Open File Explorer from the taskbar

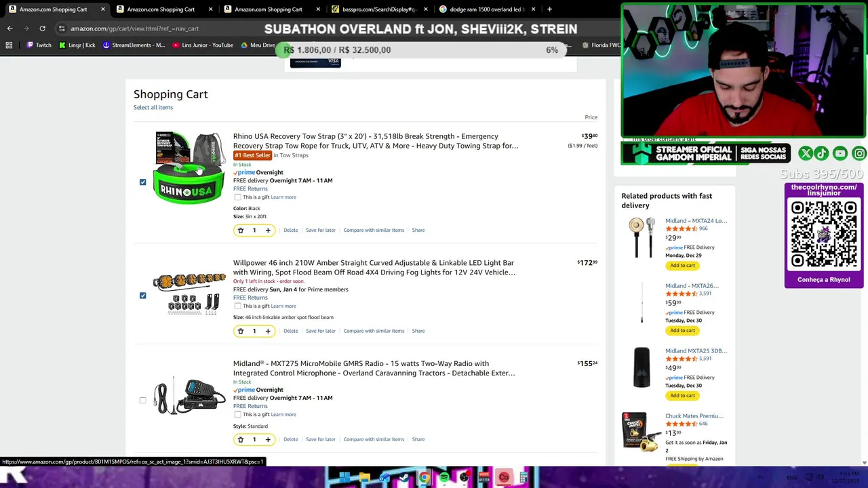[x=364, y=478]
